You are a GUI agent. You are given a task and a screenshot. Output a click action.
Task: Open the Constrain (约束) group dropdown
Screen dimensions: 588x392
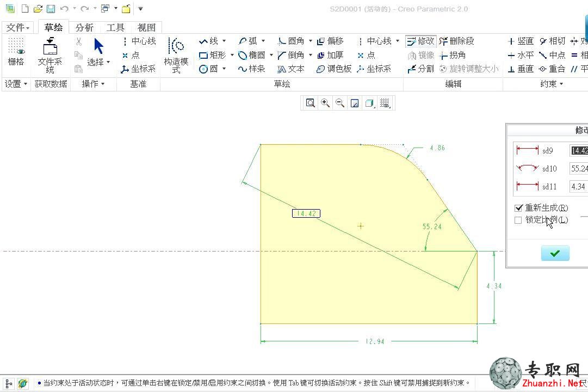point(552,84)
